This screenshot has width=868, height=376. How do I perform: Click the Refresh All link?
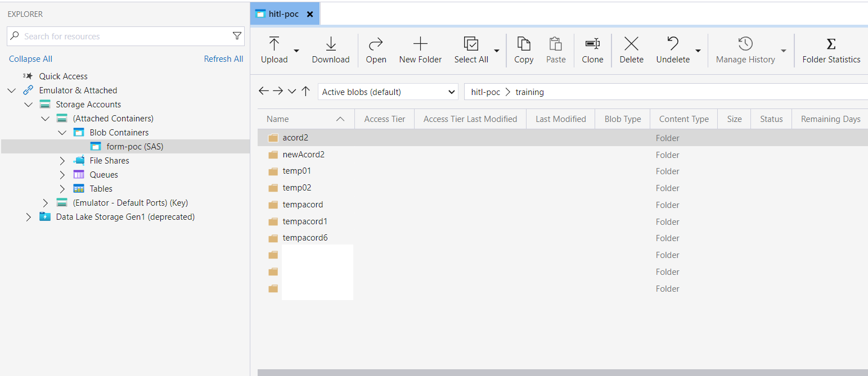point(223,58)
